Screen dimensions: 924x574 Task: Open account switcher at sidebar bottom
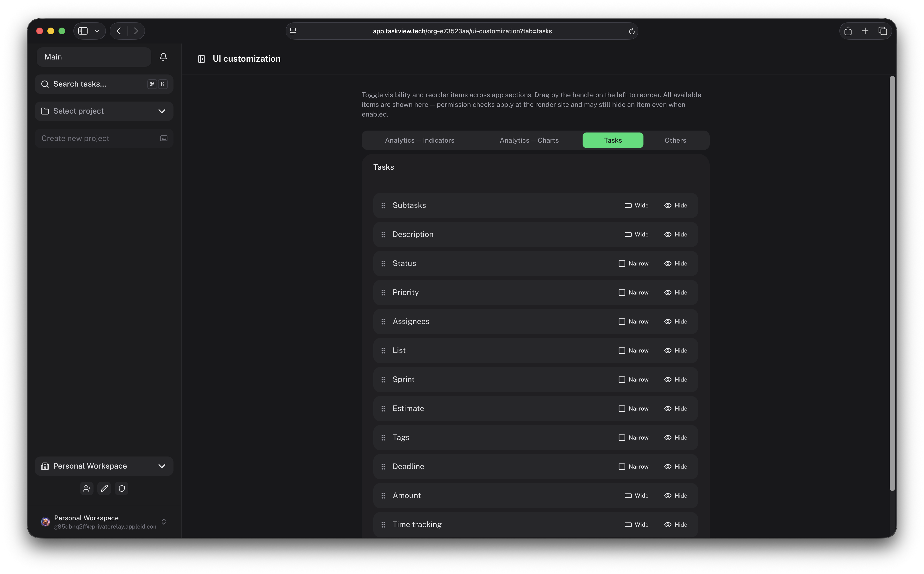click(x=104, y=522)
